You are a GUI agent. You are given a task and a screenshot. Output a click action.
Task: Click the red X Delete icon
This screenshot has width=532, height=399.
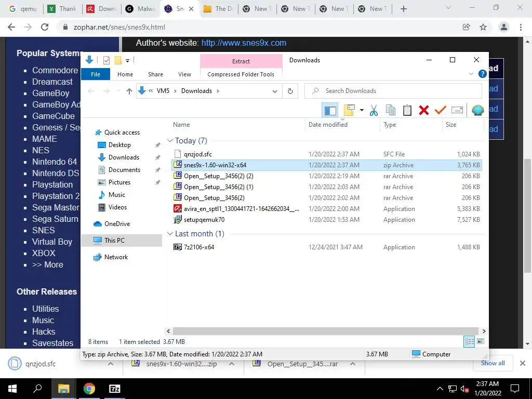[x=424, y=110]
